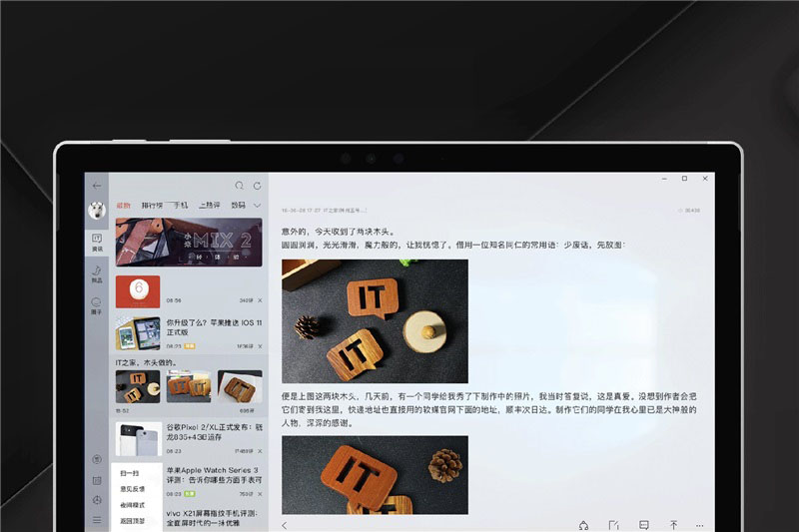
Task: Click the first article photo with pinecone
Action: pyautogui.click(x=376, y=321)
